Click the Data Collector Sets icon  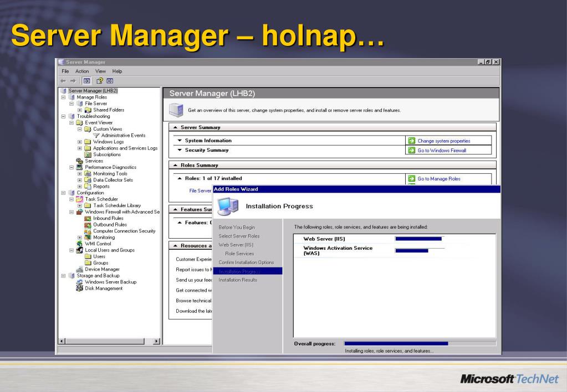88,180
